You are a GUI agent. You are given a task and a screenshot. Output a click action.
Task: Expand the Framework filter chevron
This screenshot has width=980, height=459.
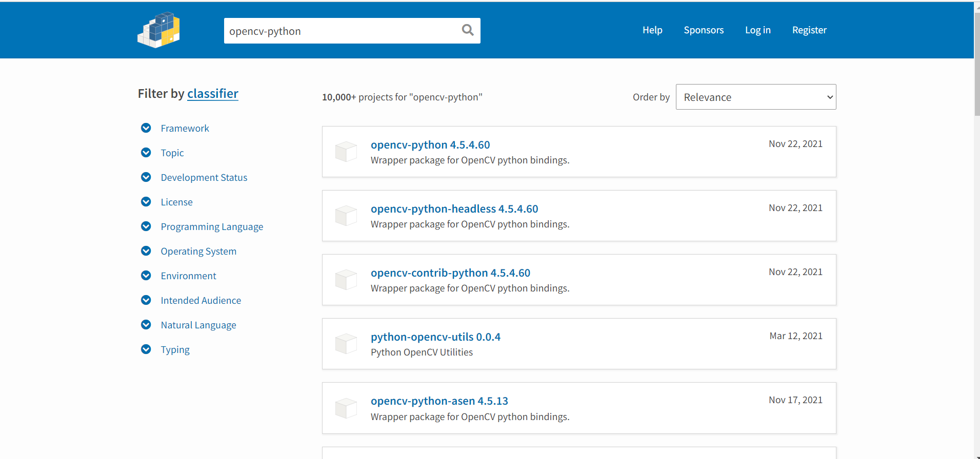(146, 128)
